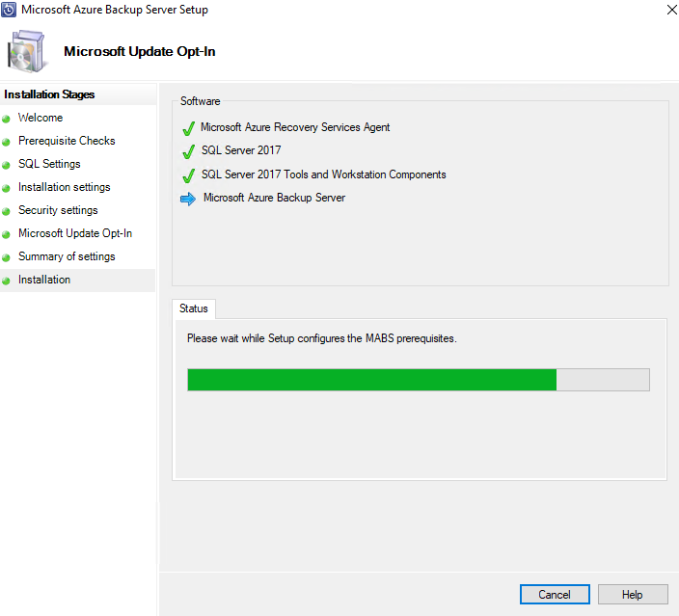The height and width of the screenshot is (616, 679).
Task: Click the Microsoft Azure Recovery Services Agent text
Action: [295, 127]
